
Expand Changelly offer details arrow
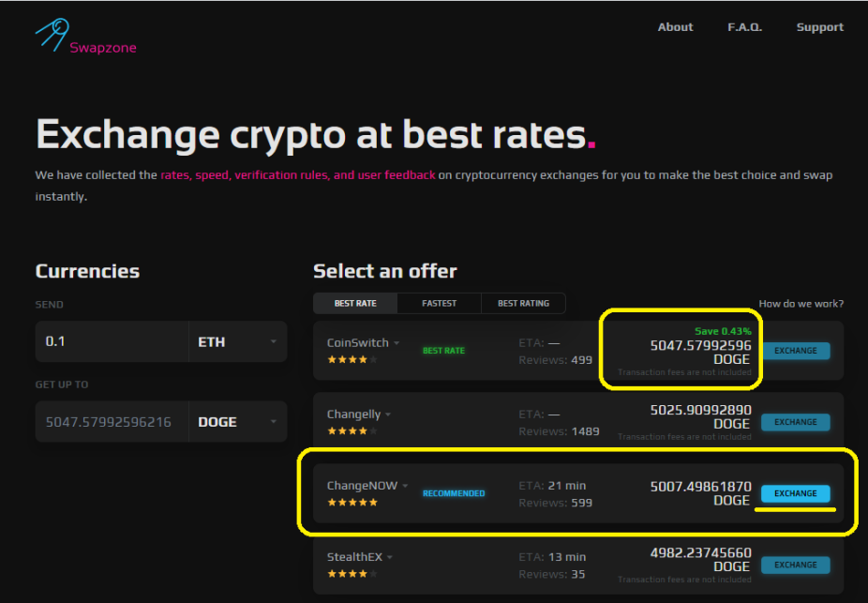click(388, 415)
